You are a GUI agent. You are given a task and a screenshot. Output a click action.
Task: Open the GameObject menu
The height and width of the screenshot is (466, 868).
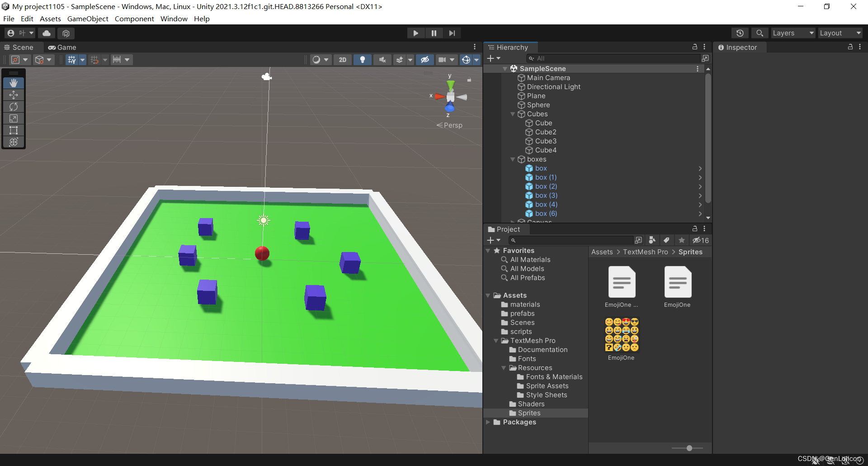click(x=88, y=19)
